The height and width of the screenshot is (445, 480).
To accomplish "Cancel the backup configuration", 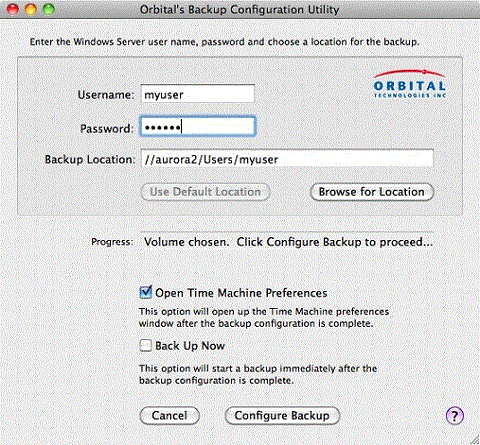I will click(169, 416).
